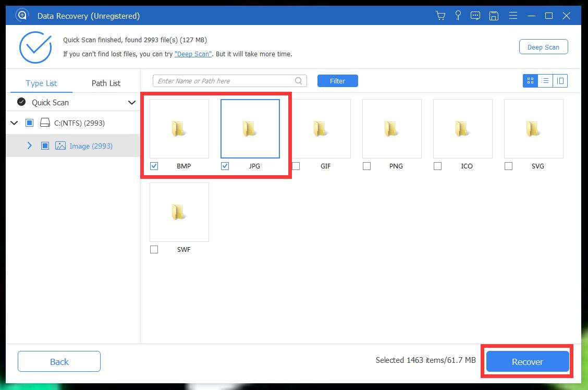Collapse the C:(NTFS) tree node arrow

(14, 123)
